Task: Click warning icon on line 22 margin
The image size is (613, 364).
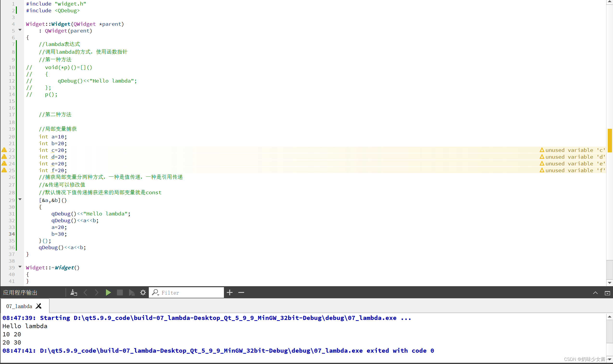Action: [4, 150]
